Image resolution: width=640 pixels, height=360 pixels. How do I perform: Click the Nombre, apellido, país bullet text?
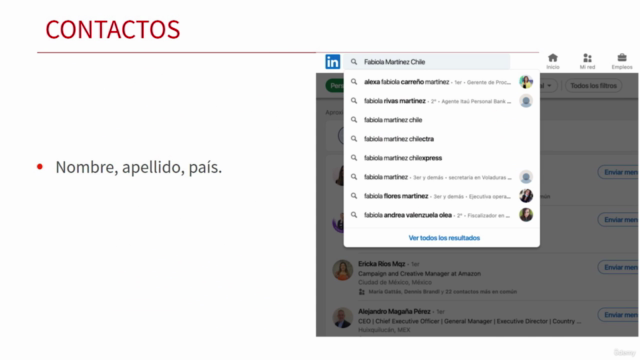tap(139, 167)
